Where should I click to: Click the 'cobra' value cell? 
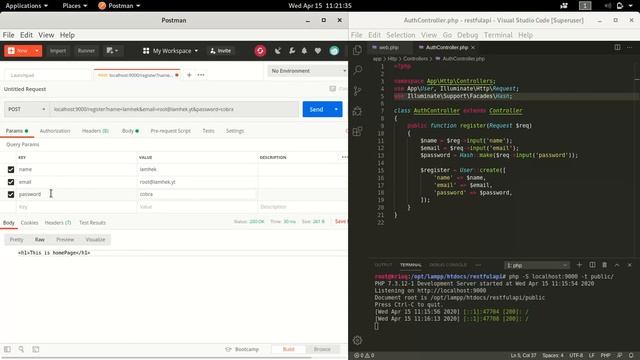click(197, 194)
